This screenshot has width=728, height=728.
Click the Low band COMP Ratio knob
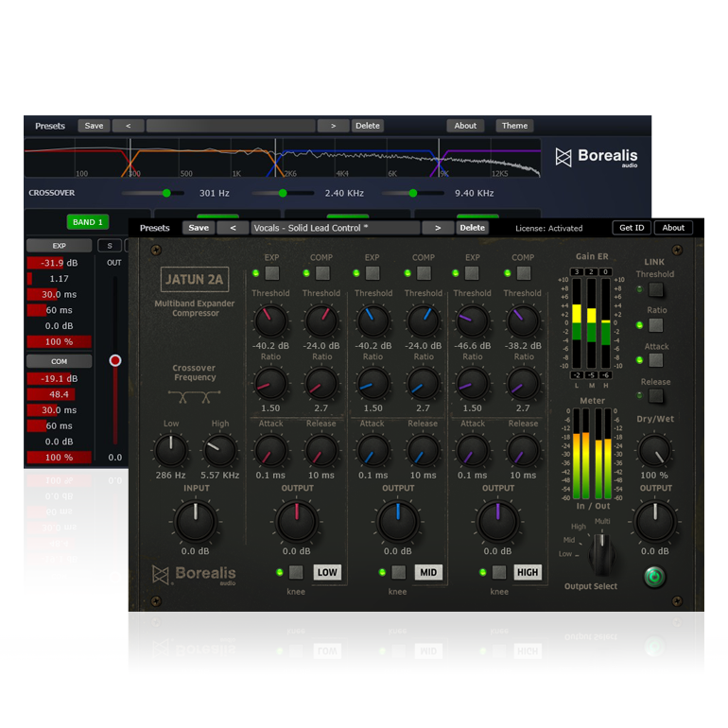click(321, 384)
